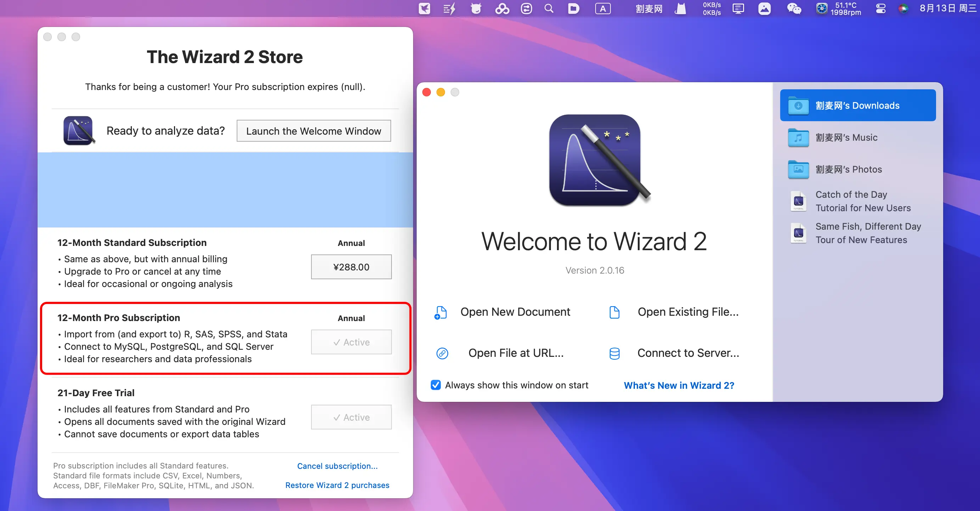The image size is (980, 511).
Task: Click the date 8月13日 周三 in menu bar
Action: (x=947, y=9)
